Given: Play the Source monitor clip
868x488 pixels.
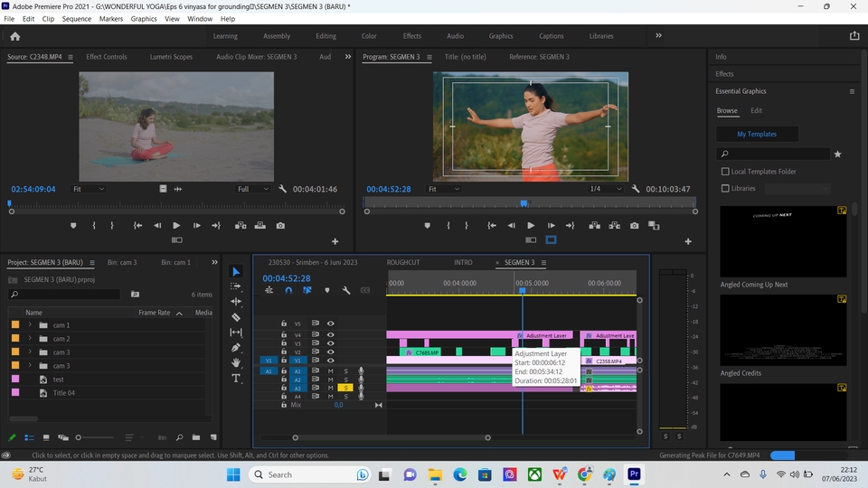Looking at the screenshot, I should click(x=176, y=226).
